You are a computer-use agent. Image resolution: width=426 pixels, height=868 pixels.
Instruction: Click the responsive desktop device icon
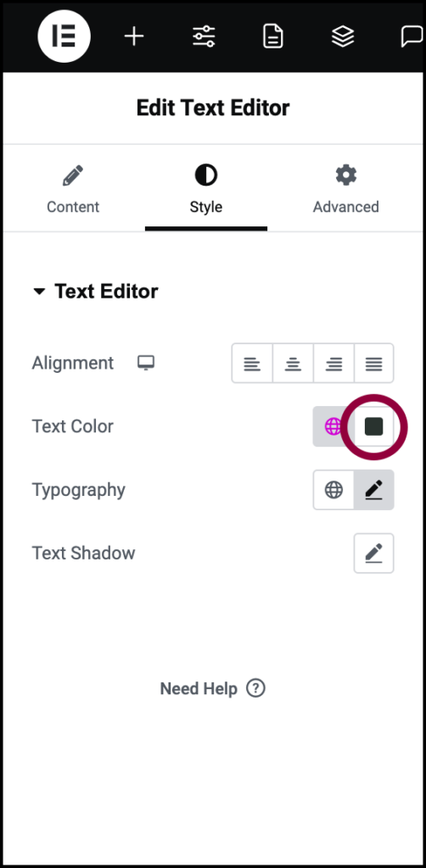(146, 363)
